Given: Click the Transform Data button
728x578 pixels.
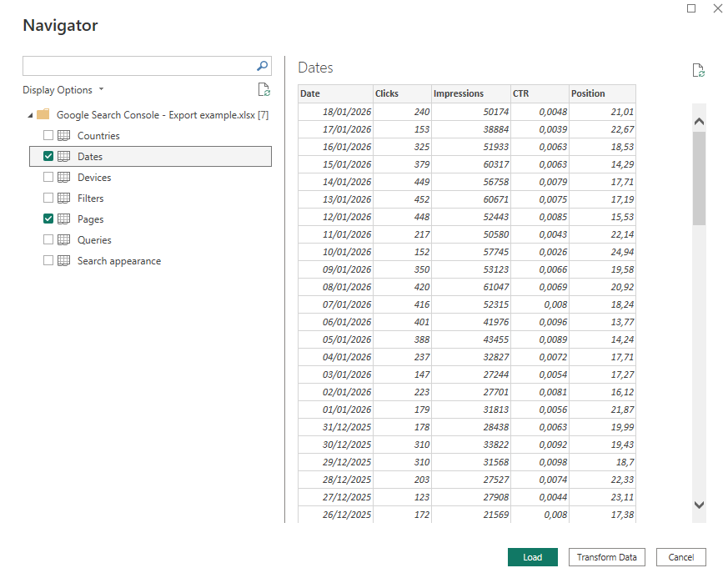Looking at the screenshot, I should 606,557.
